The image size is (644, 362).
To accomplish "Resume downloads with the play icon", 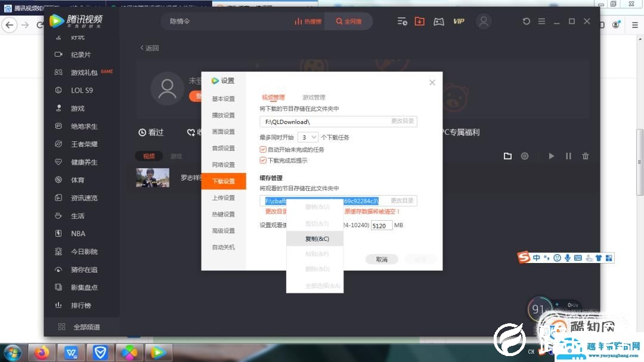I will point(551,156).
